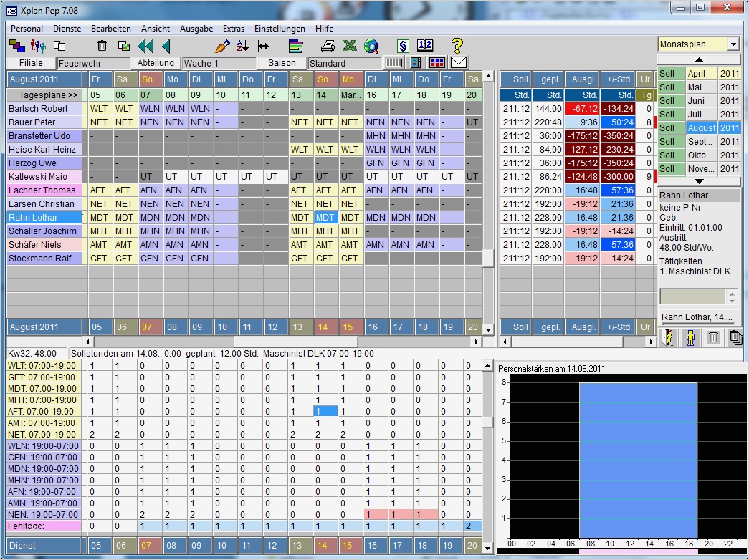
Task: Select employee Bartsch Robert row
Action: (44, 108)
